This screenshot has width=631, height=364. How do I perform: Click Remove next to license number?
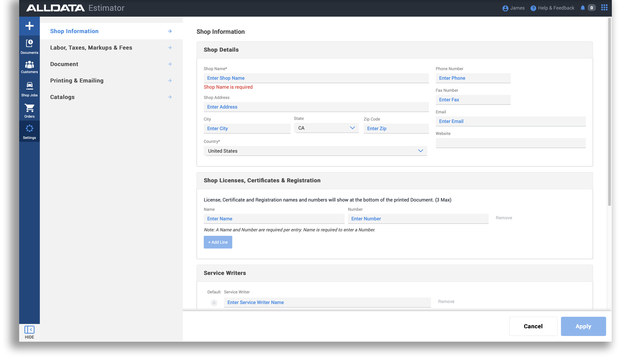tap(504, 218)
